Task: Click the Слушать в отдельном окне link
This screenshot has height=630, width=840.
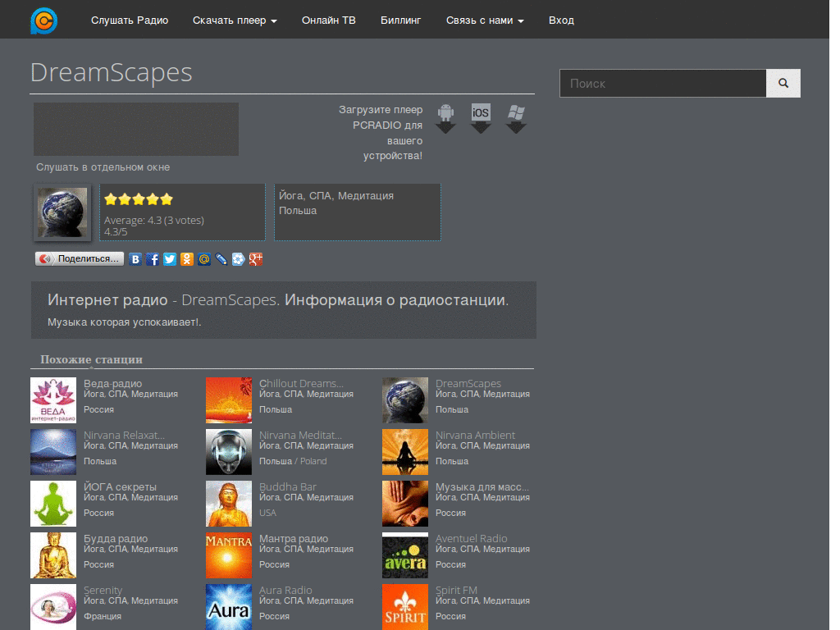Action: (103, 167)
